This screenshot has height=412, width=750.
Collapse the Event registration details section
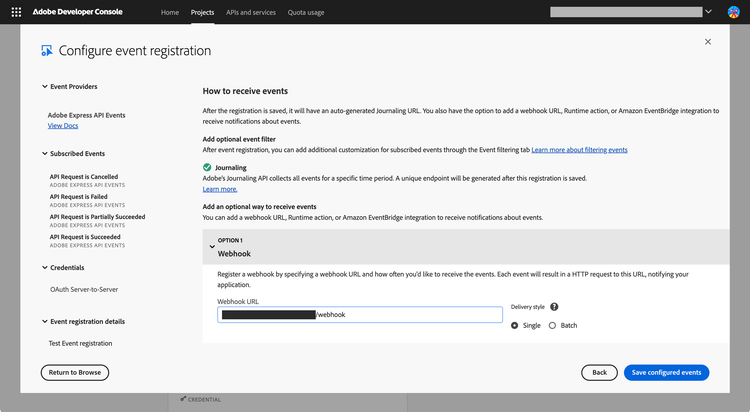pos(44,322)
